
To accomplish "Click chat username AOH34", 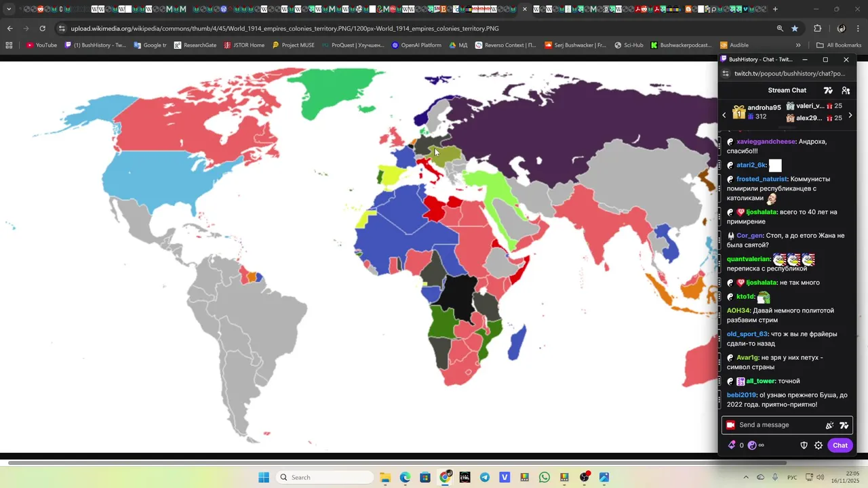I will point(738,310).
